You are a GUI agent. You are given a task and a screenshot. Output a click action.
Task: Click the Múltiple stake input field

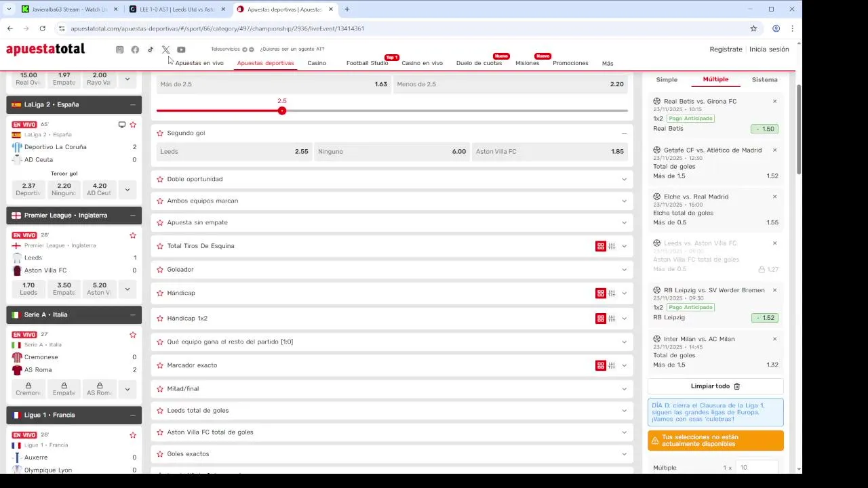757,468
